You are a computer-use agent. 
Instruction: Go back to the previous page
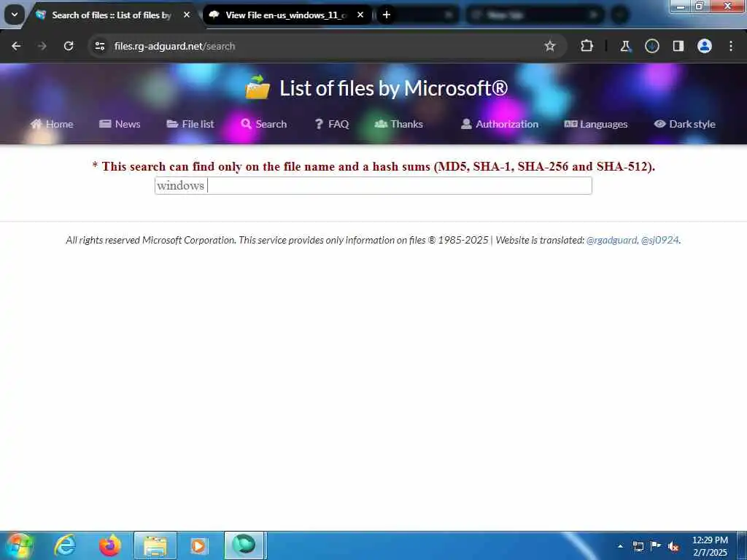pyautogui.click(x=16, y=46)
